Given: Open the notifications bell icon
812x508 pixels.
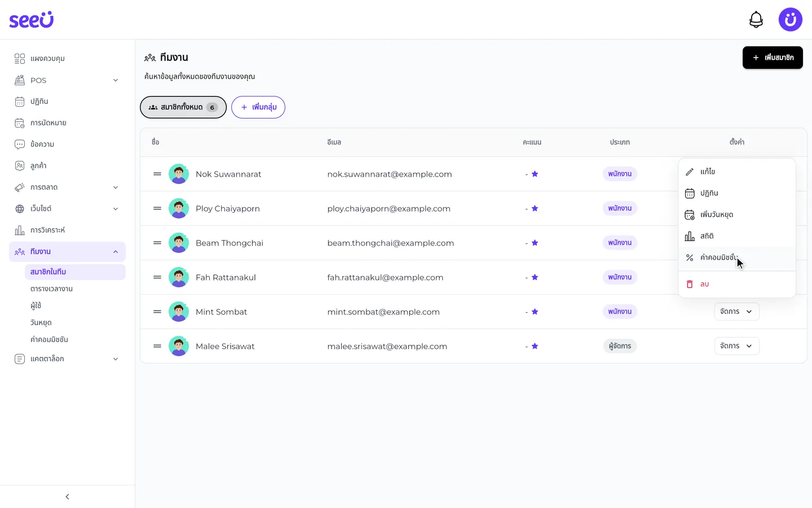Looking at the screenshot, I should tap(756, 20).
